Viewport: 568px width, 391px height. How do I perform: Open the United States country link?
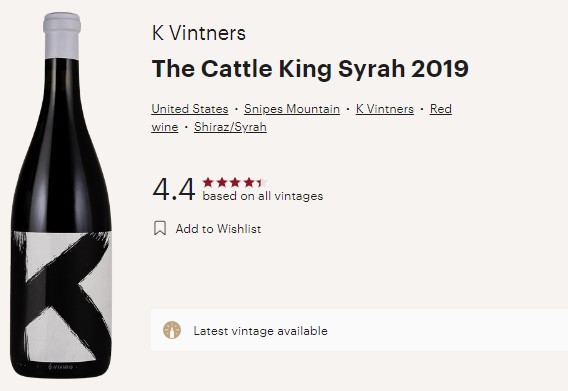pyautogui.click(x=190, y=109)
